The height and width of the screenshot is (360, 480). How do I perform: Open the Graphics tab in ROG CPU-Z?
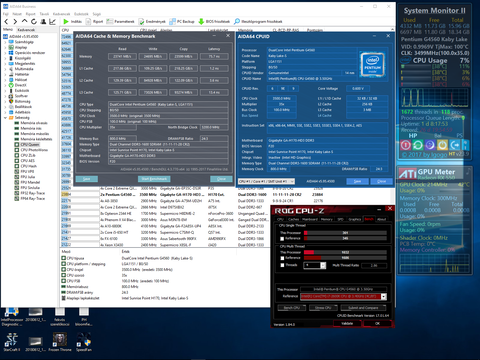355,219
